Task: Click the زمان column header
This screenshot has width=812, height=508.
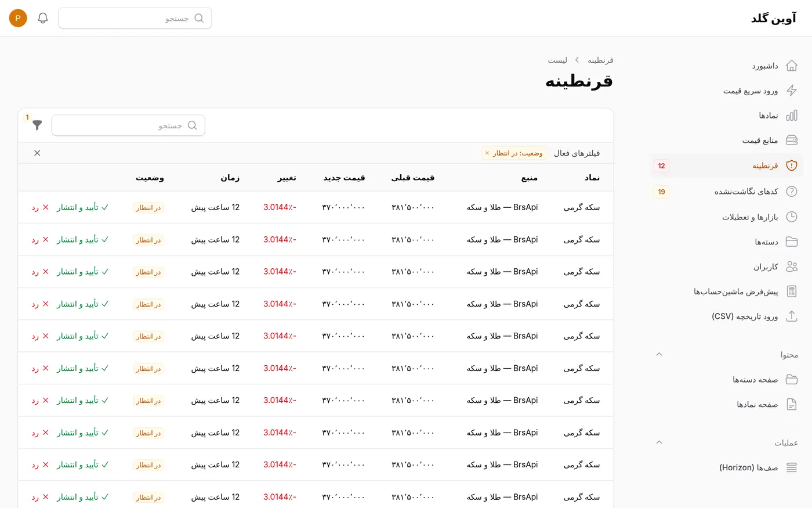Action: pos(230,178)
